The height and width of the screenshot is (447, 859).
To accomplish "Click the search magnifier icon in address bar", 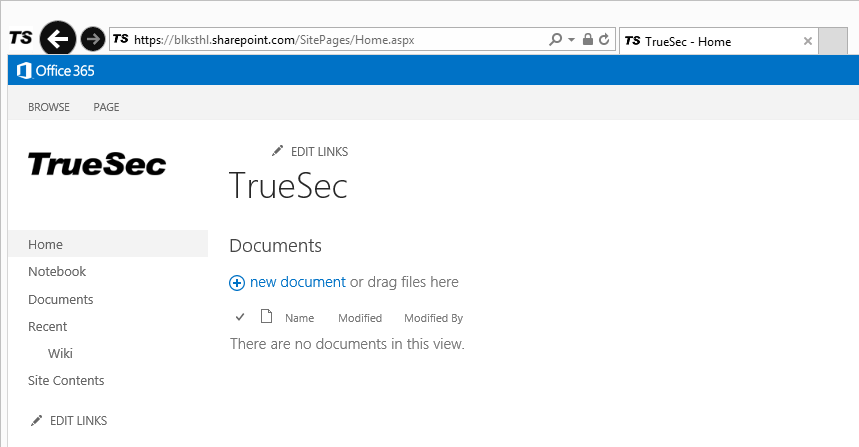I will (x=556, y=40).
